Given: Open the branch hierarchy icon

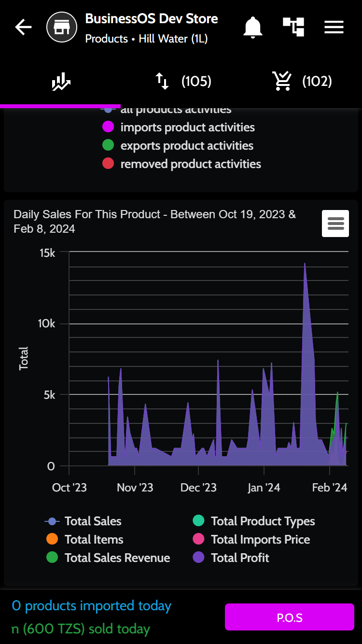Looking at the screenshot, I should [293, 27].
